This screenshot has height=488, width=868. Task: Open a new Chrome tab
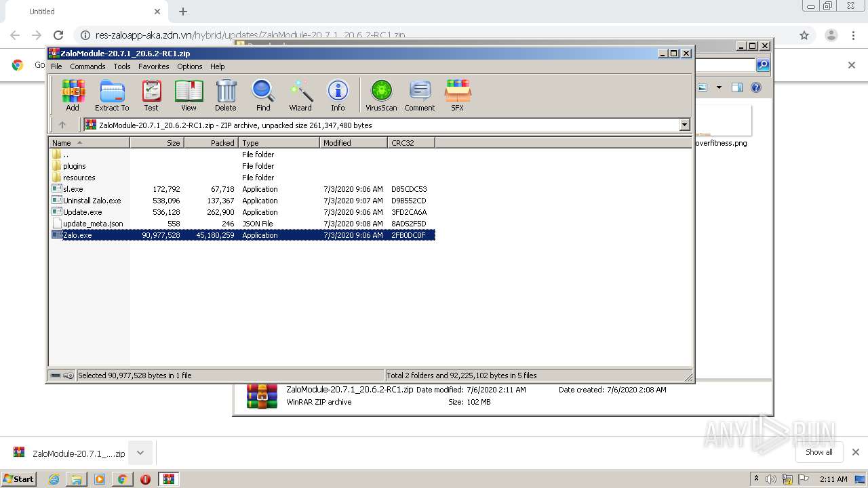(x=183, y=12)
